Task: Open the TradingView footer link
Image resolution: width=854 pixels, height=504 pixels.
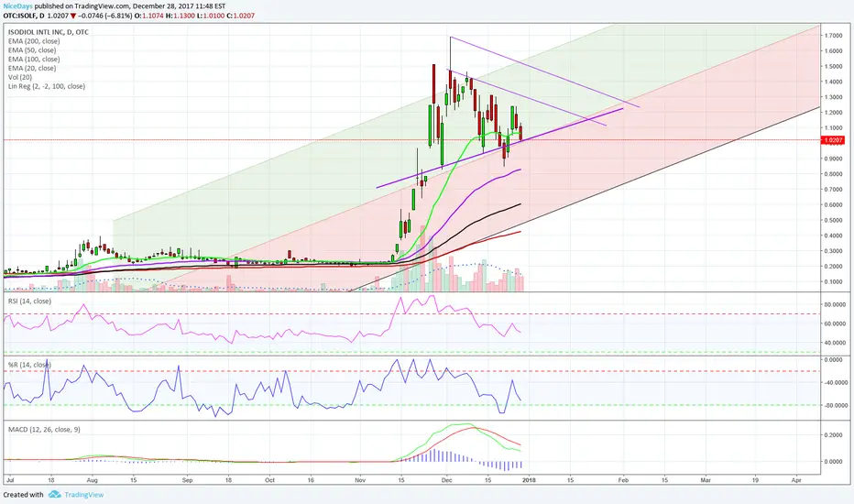Action: (x=84, y=495)
